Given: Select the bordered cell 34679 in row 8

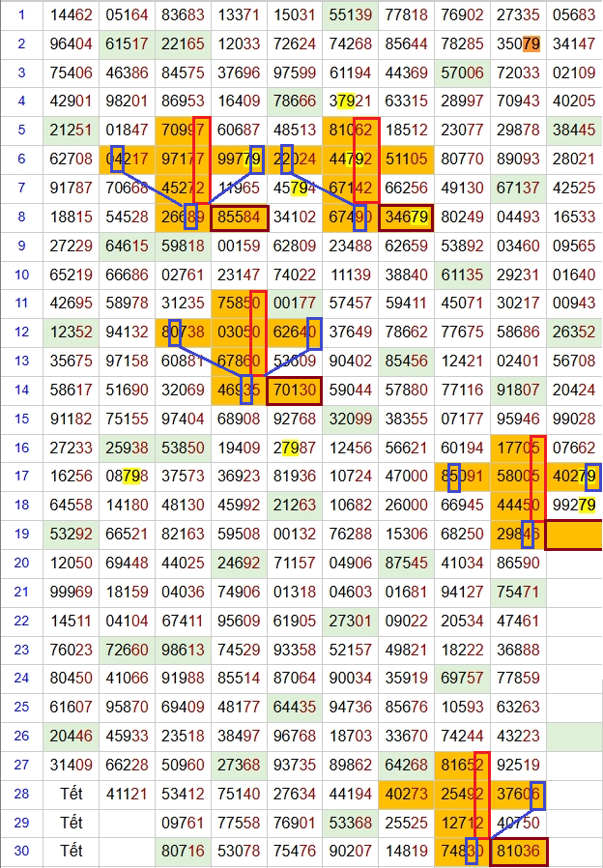Looking at the screenshot, I should [406, 217].
